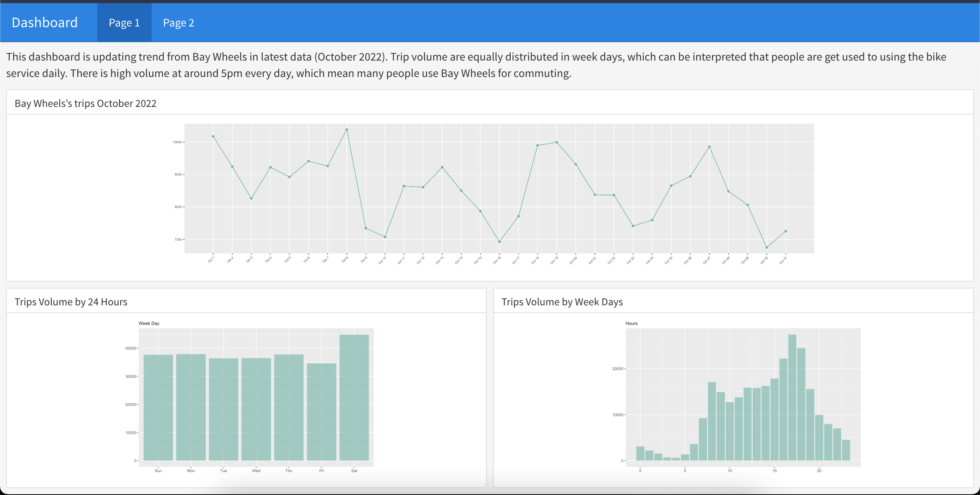Screen dimensions: 980x495
Task: Switch to the Page 2 tab
Action: pyautogui.click(x=178, y=23)
